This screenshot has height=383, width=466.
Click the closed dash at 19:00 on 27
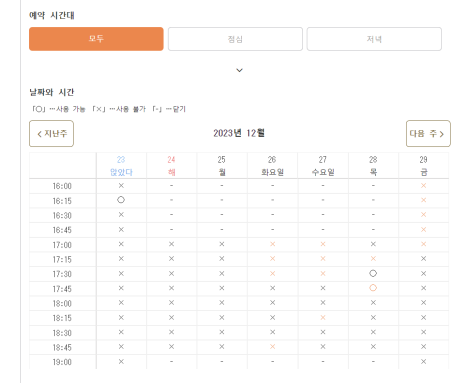point(323,361)
